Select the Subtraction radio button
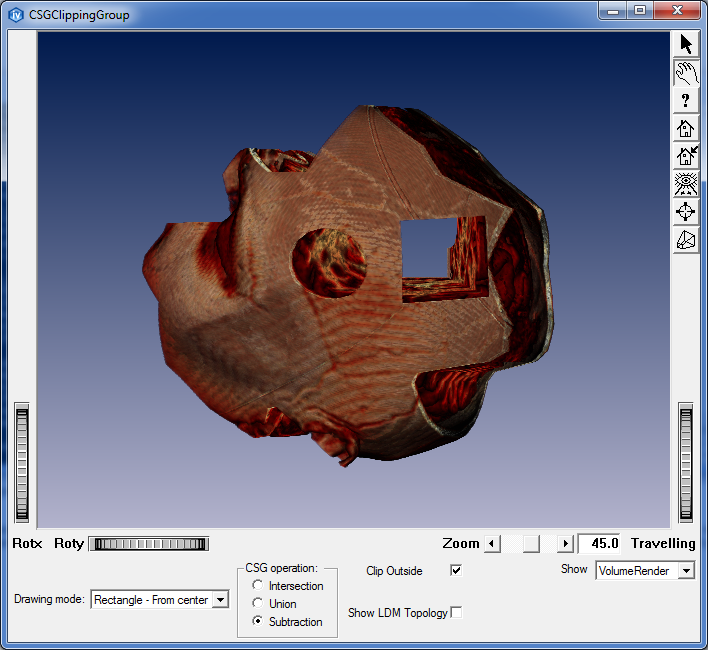Viewport: 708px width, 650px height. (x=258, y=622)
